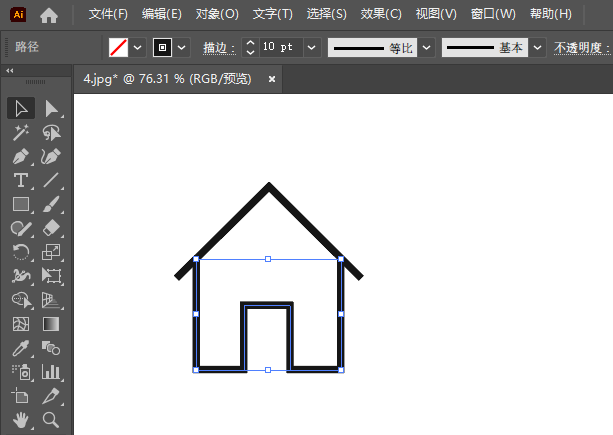Viewport: 613px width, 435px height.
Task: Select the Hand tool
Action: 21,420
